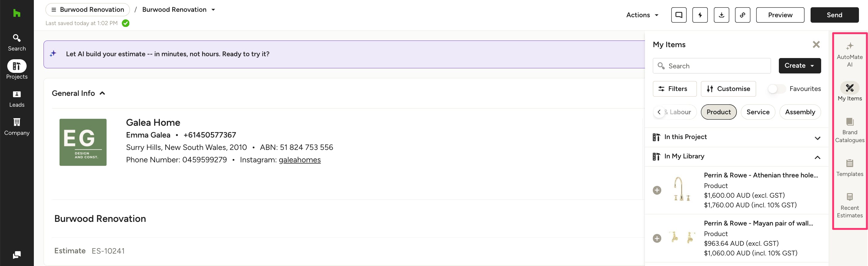Open AutoMate AI from right sidebar
The width and height of the screenshot is (868, 266).
pyautogui.click(x=850, y=54)
